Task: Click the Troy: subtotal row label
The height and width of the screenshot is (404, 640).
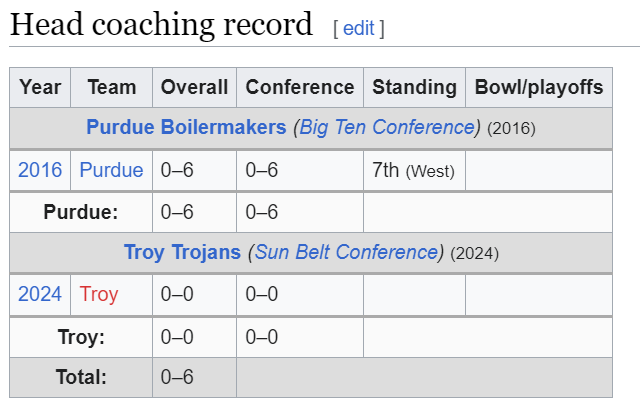Action: click(x=81, y=337)
